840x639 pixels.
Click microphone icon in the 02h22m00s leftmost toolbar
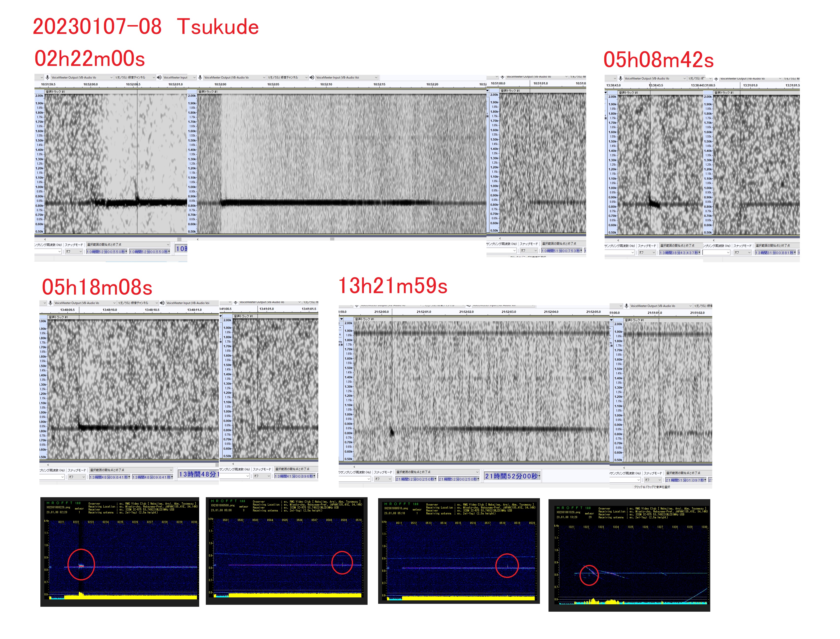(x=48, y=77)
